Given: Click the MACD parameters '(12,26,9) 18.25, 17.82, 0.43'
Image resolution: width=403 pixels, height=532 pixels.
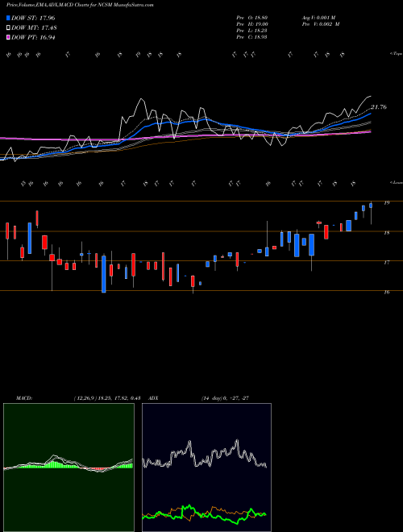Looking at the screenshot, I should pos(107,398).
